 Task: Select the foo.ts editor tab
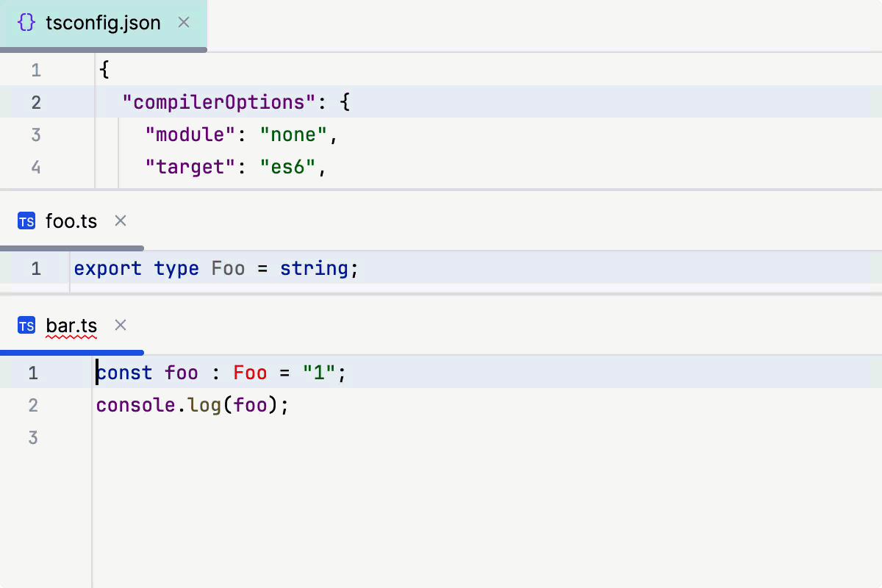tap(71, 220)
